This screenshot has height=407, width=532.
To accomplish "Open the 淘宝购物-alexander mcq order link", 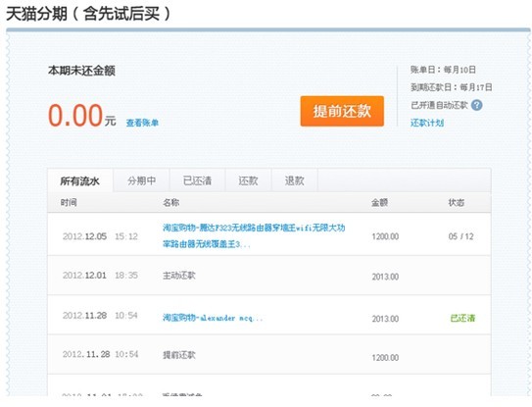I will tap(213, 318).
